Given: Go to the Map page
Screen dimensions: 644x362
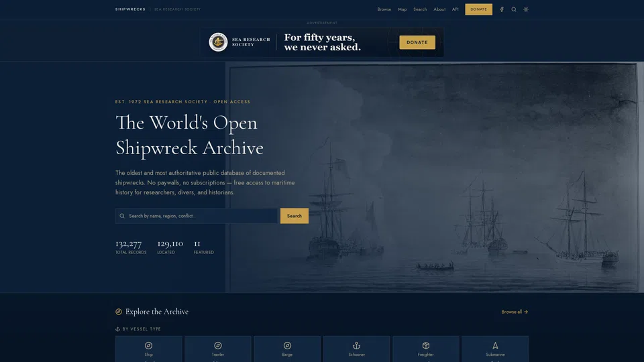Looking at the screenshot, I should point(402,9).
